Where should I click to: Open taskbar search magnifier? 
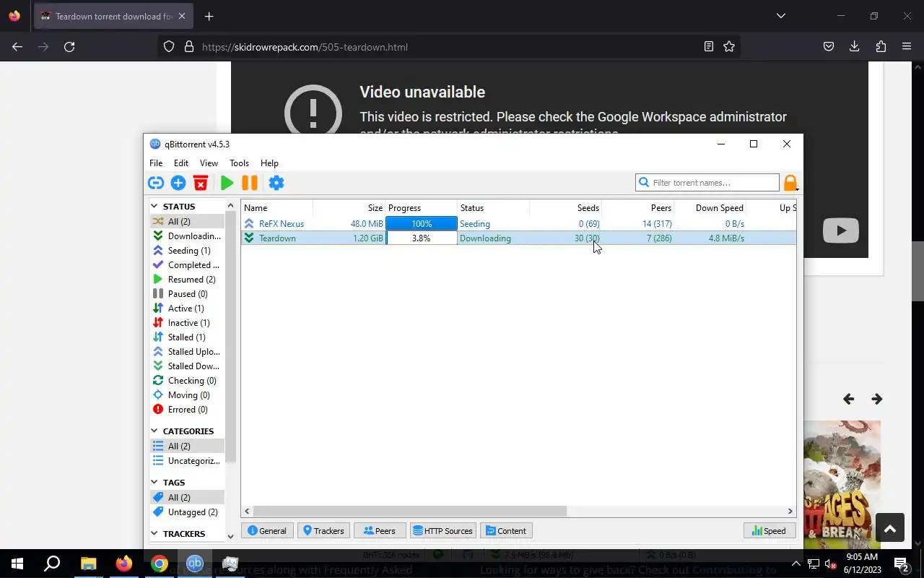pos(52,564)
